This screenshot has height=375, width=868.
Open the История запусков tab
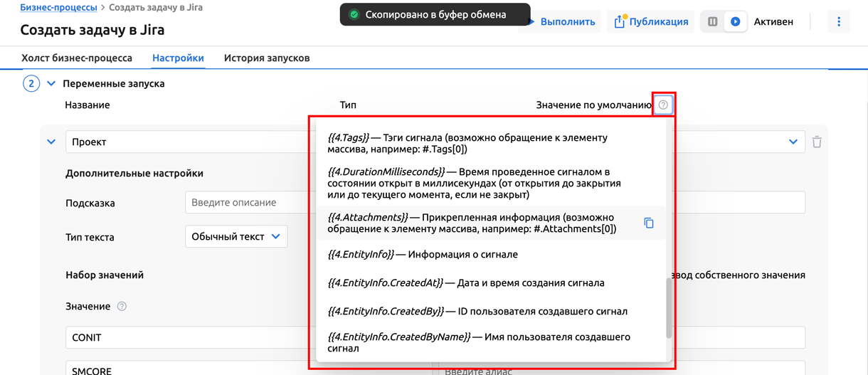click(x=267, y=58)
